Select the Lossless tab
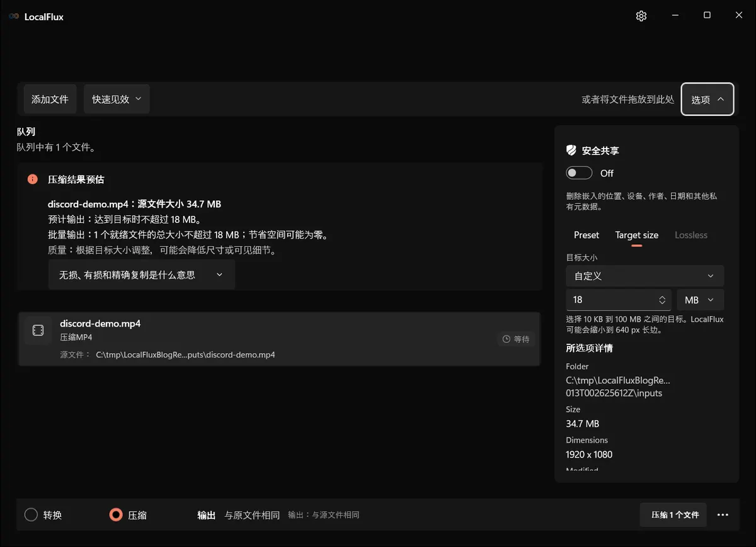Image resolution: width=756 pixels, height=547 pixels. pyautogui.click(x=691, y=235)
